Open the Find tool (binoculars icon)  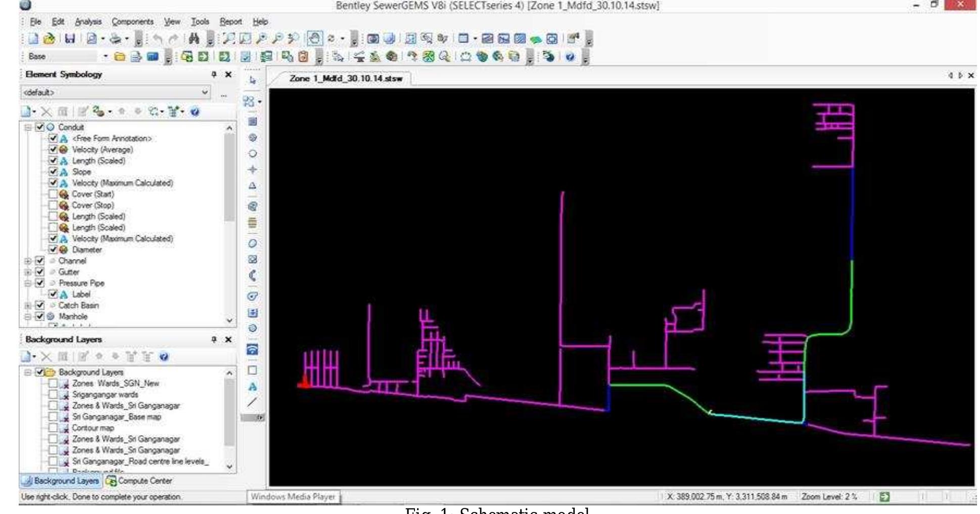(x=195, y=37)
